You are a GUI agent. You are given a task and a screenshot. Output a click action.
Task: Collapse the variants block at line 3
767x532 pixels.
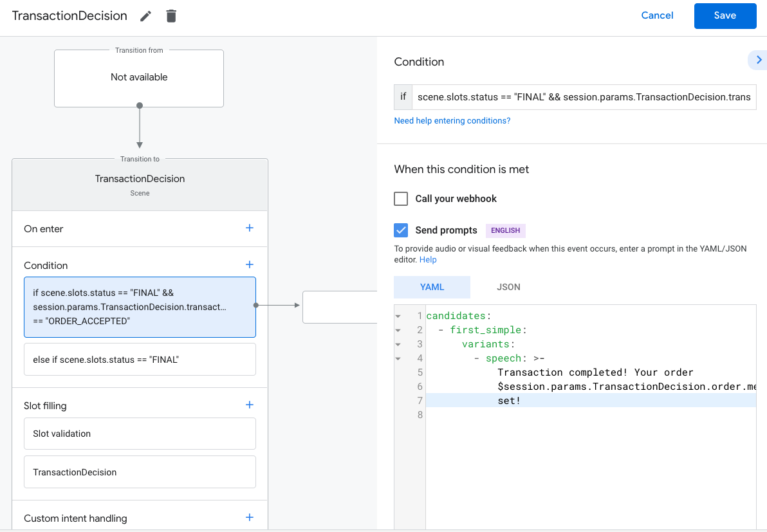398,344
